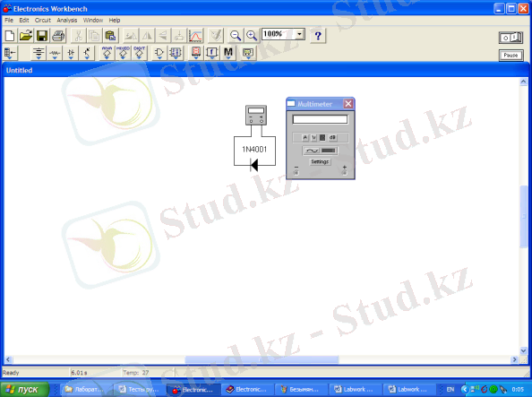Expand the Digital flip-flop parts bin
Viewport: 532px width, 397px height.
[176, 53]
